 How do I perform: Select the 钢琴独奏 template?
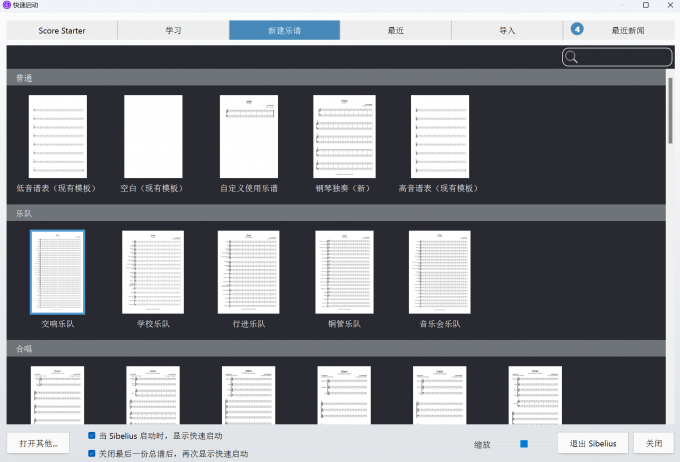pyautogui.click(x=343, y=137)
